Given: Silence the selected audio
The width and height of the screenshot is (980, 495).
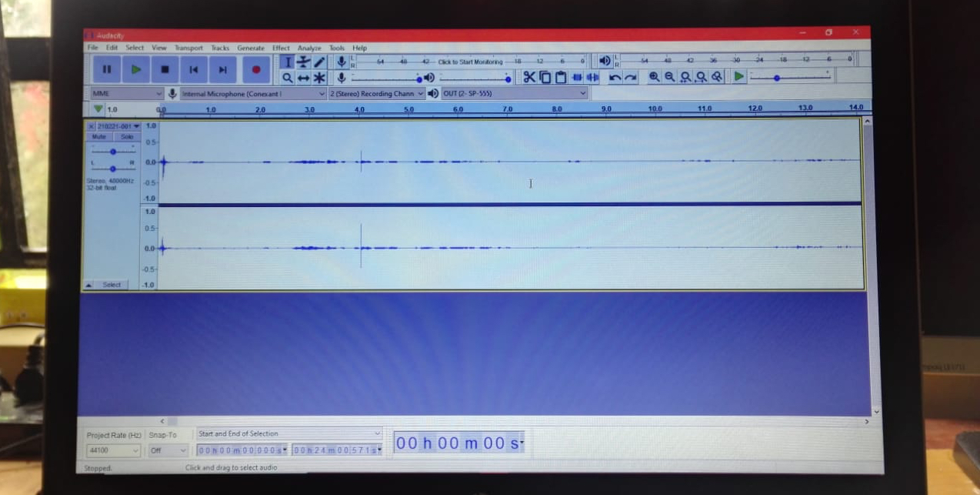Looking at the screenshot, I should pyautogui.click(x=592, y=77).
